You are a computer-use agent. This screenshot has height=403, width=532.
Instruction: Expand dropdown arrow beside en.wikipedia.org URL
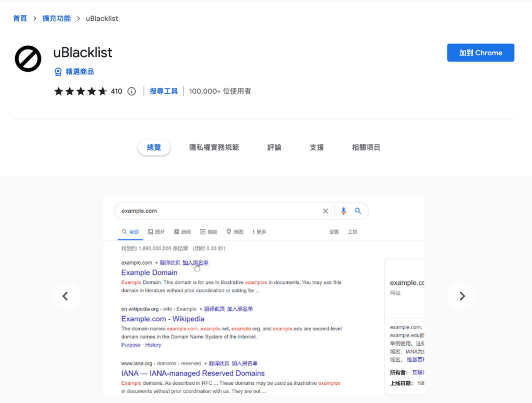201,309
